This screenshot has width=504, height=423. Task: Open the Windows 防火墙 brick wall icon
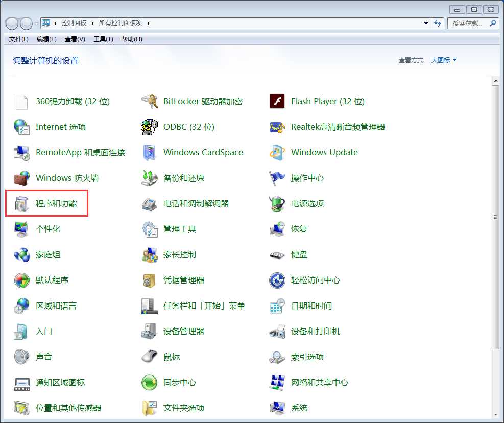[x=21, y=178]
